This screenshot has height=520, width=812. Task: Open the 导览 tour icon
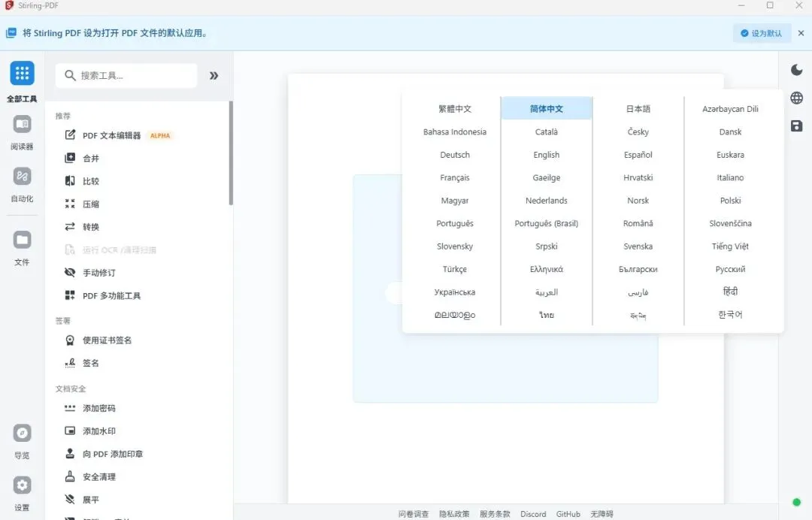(22, 433)
